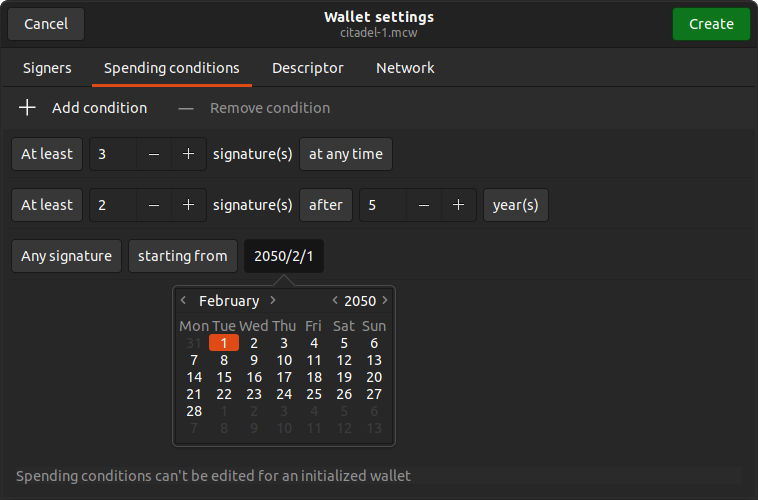The height and width of the screenshot is (500, 758).
Task: Decrease the 5 year(s) duration value
Action: click(x=424, y=205)
